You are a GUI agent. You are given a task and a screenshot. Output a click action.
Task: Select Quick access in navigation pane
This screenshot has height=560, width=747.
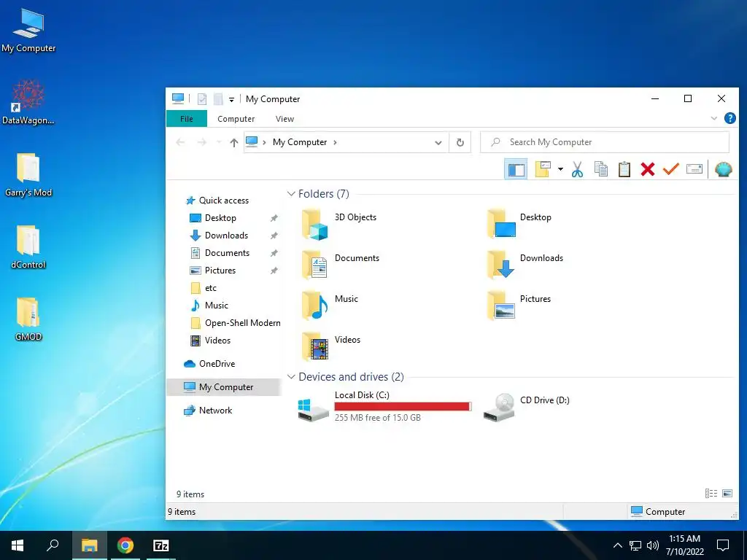point(223,201)
